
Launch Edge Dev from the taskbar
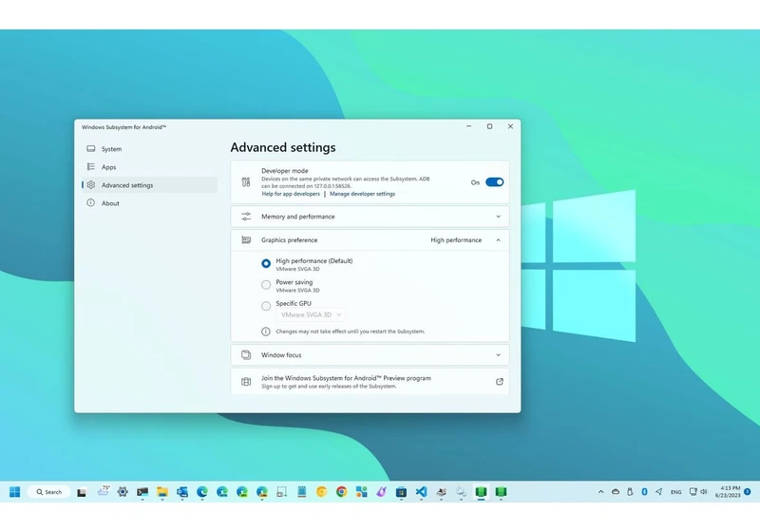242,492
